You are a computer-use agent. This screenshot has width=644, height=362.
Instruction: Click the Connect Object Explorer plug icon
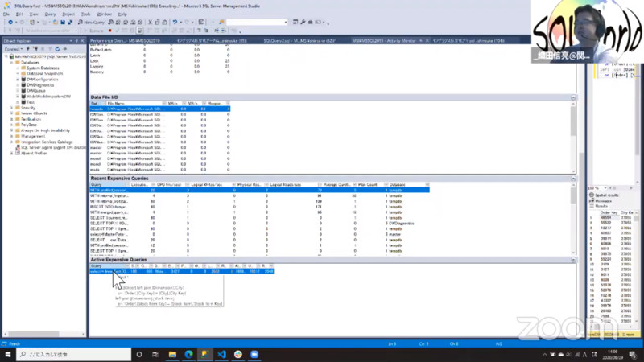pos(28,49)
